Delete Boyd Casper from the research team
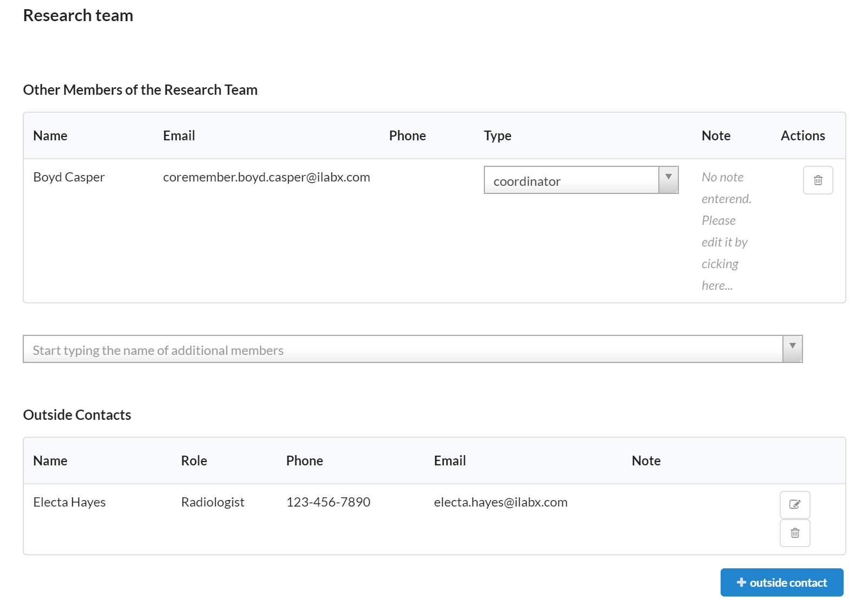The image size is (868, 616). pyautogui.click(x=818, y=180)
